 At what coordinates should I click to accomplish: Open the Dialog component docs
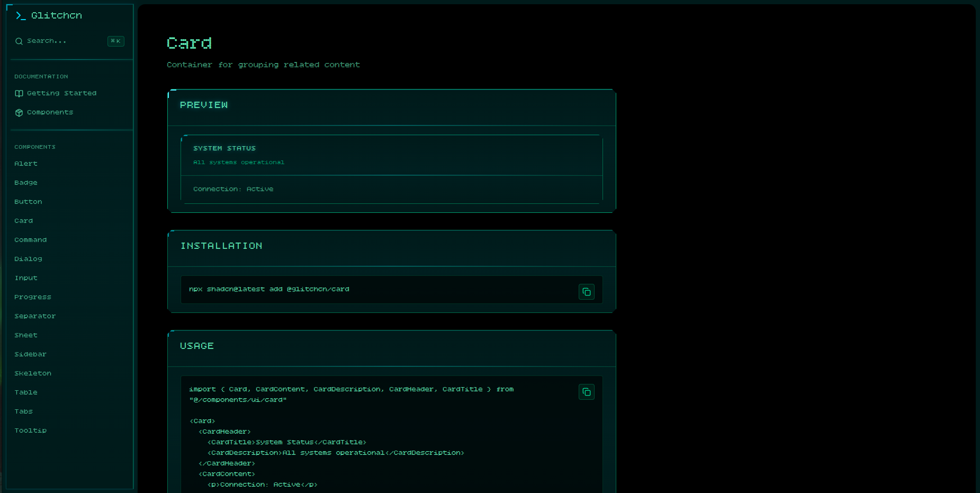click(x=28, y=259)
